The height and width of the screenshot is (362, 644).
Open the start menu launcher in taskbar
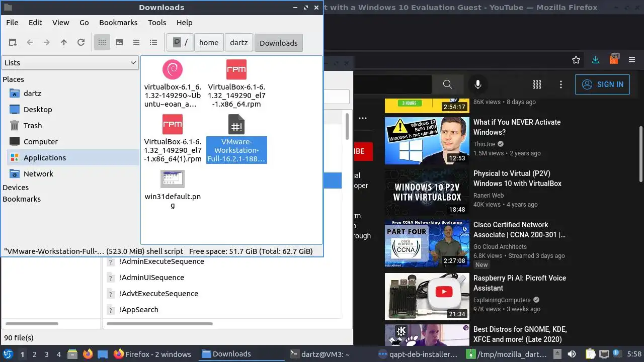pyautogui.click(x=8, y=354)
